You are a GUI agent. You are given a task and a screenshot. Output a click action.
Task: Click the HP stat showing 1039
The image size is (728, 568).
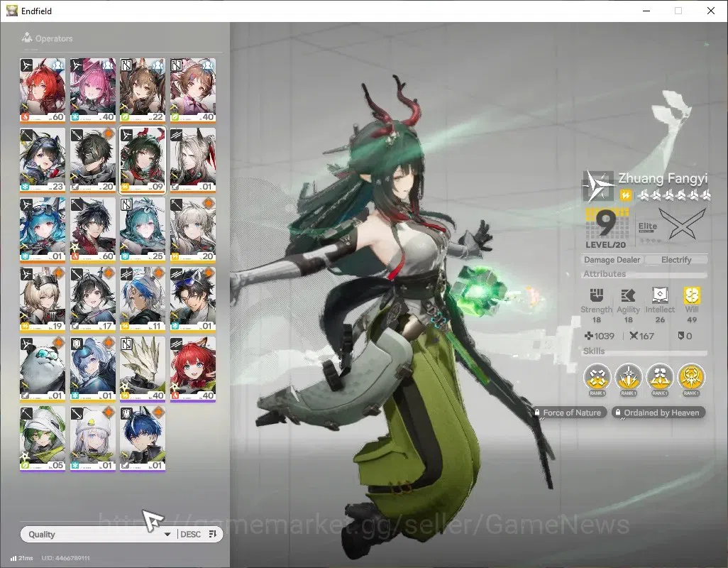(x=600, y=336)
